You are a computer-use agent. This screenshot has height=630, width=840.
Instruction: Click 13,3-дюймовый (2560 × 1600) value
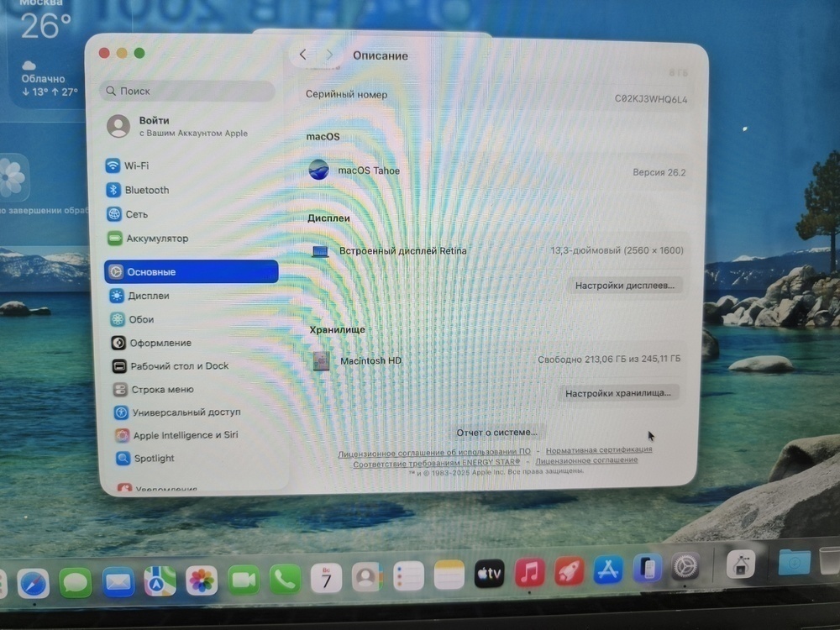pyautogui.click(x=617, y=250)
